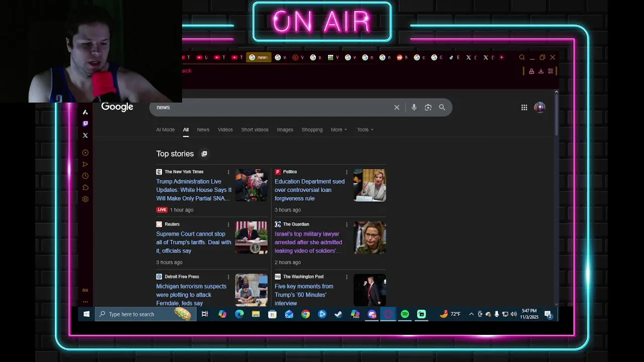The image size is (644, 362).
Task: Open Twitch in the browser sidebar
Action: (x=85, y=123)
